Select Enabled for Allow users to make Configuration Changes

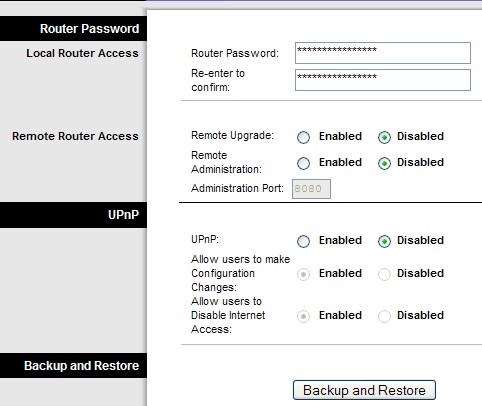(x=303, y=274)
